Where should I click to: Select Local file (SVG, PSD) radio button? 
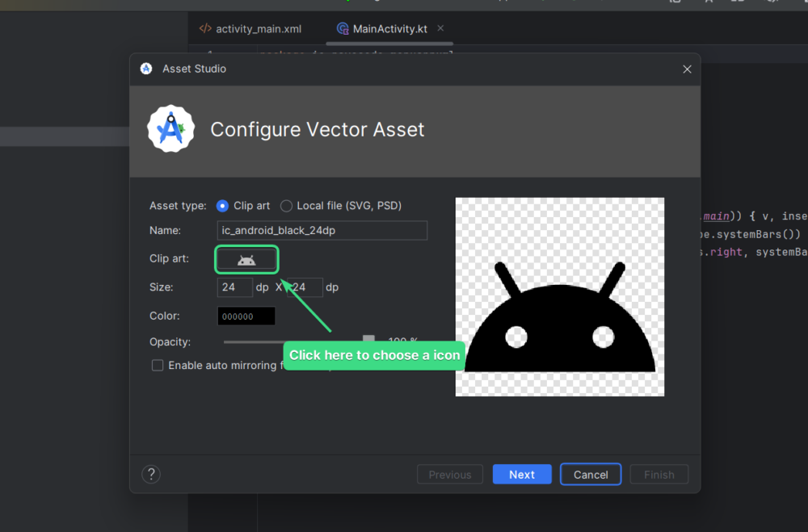click(x=286, y=206)
